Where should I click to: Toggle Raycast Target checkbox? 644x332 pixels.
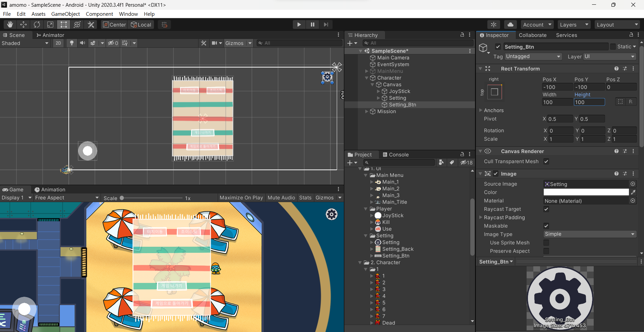point(546,209)
